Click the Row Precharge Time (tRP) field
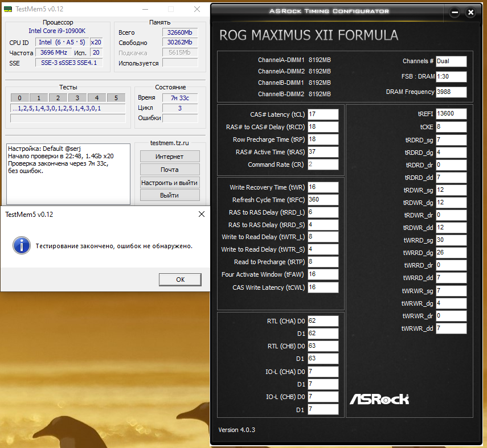Image resolution: width=487 pixels, height=448 pixels. [323, 139]
